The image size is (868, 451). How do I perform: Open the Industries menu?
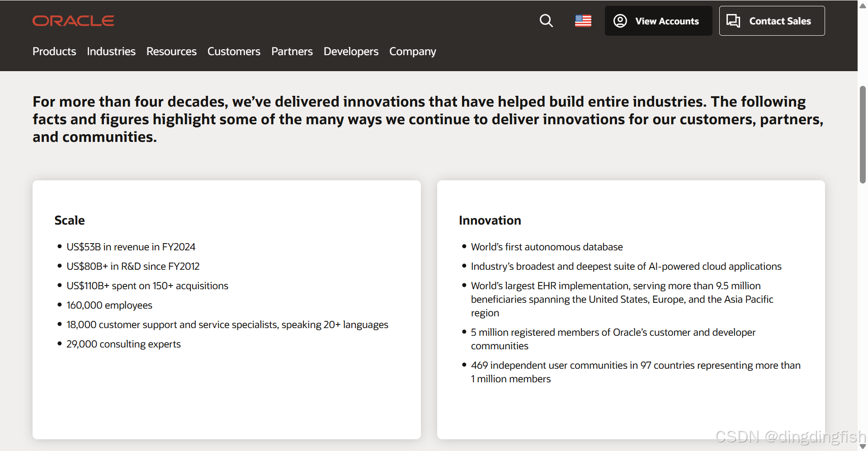(x=111, y=52)
